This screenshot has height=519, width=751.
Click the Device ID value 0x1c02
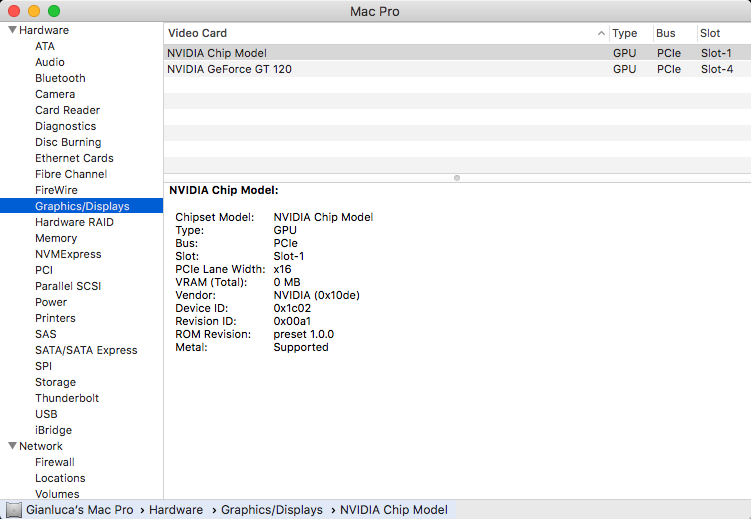(x=292, y=308)
